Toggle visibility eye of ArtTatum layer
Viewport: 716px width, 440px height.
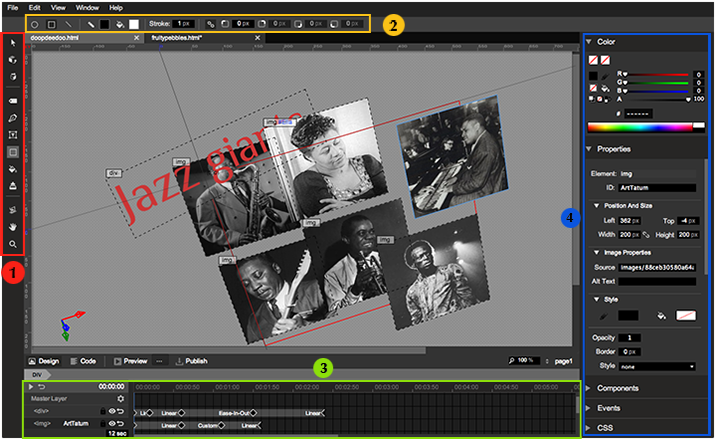coord(112,424)
